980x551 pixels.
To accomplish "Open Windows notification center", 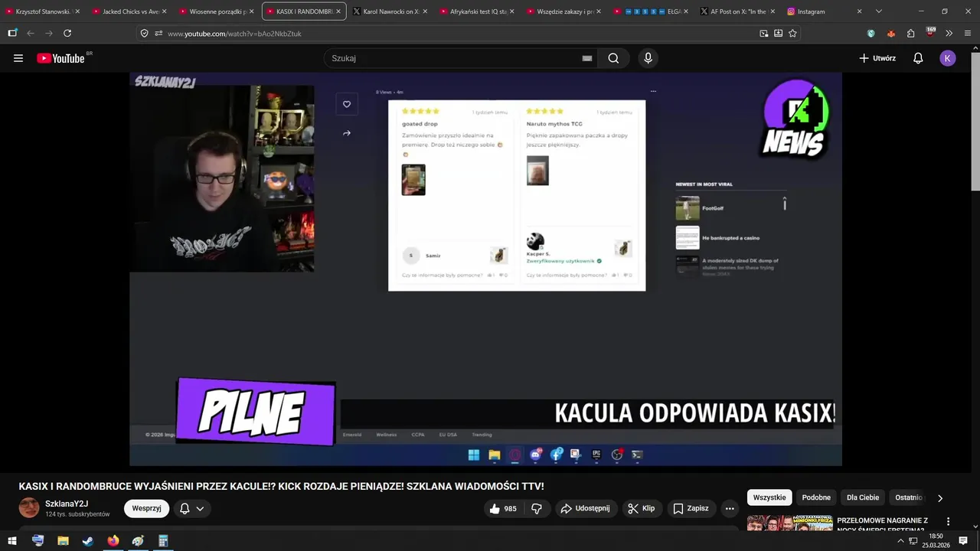I will tap(963, 540).
